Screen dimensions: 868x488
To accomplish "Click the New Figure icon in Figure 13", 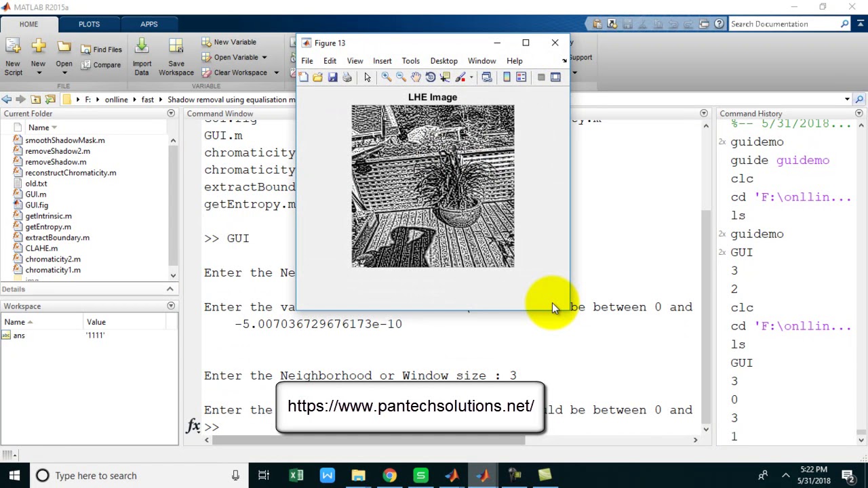I will point(303,77).
